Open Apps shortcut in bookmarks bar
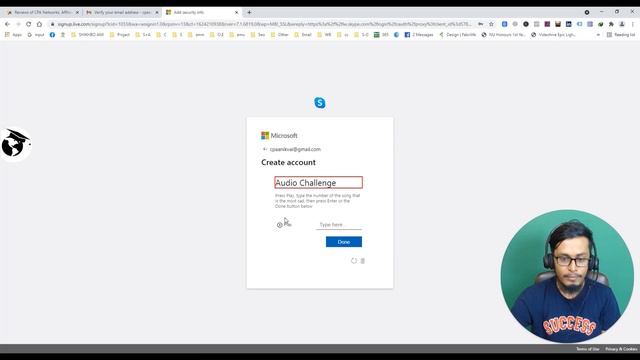The height and width of the screenshot is (360, 640). [13, 35]
